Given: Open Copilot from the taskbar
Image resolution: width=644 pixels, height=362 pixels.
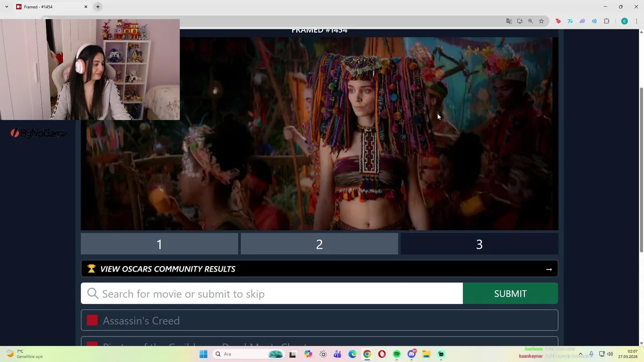Looking at the screenshot, I should click(308, 354).
